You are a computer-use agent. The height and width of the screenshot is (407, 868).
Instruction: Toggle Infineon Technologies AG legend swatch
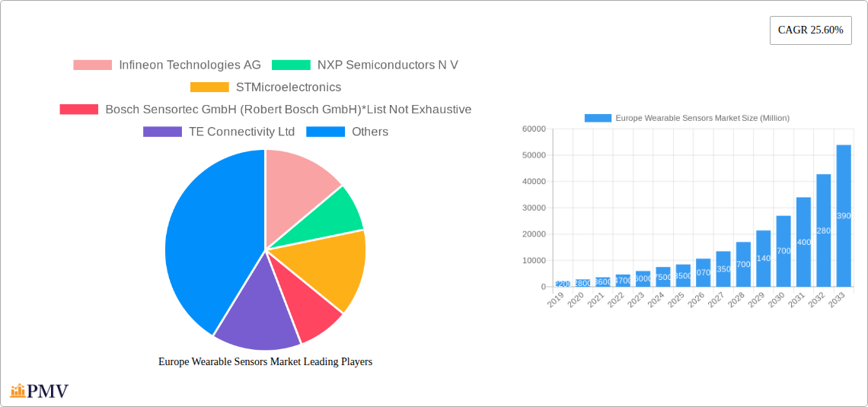coord(92,65)
